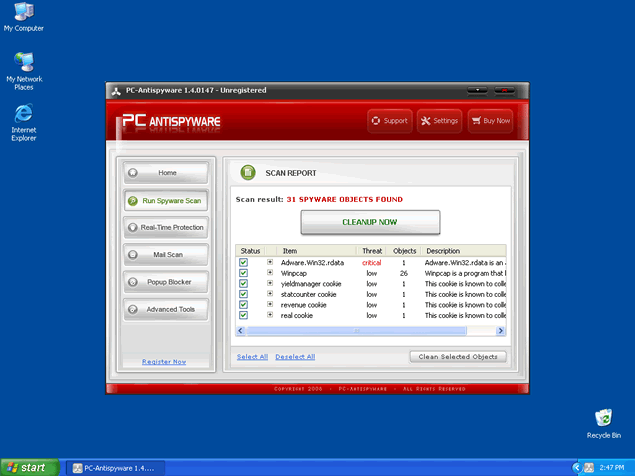Open the Advanced Tools section
Viewport: 635px width, 476px height.
(x=166, y=310)
